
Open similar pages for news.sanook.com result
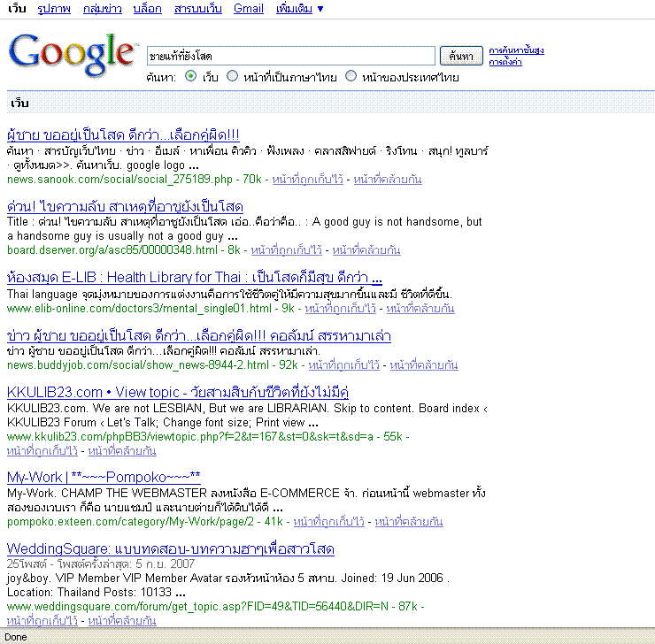point(388,180)
